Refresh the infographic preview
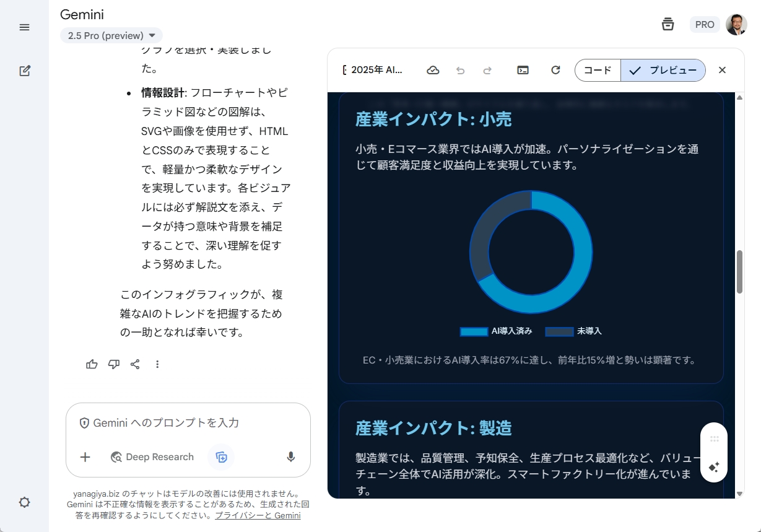This screenshot has width=761, height=532. click(x=555, y=70)
